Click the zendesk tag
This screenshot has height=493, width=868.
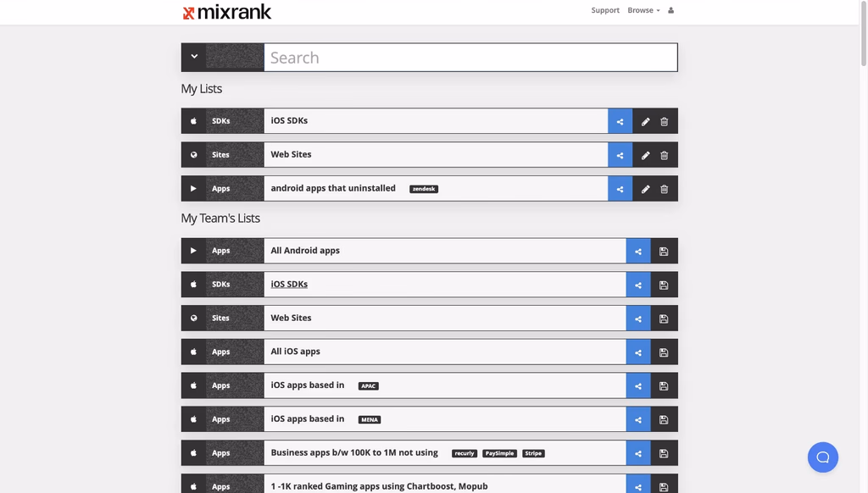click(x=424, y=189)
